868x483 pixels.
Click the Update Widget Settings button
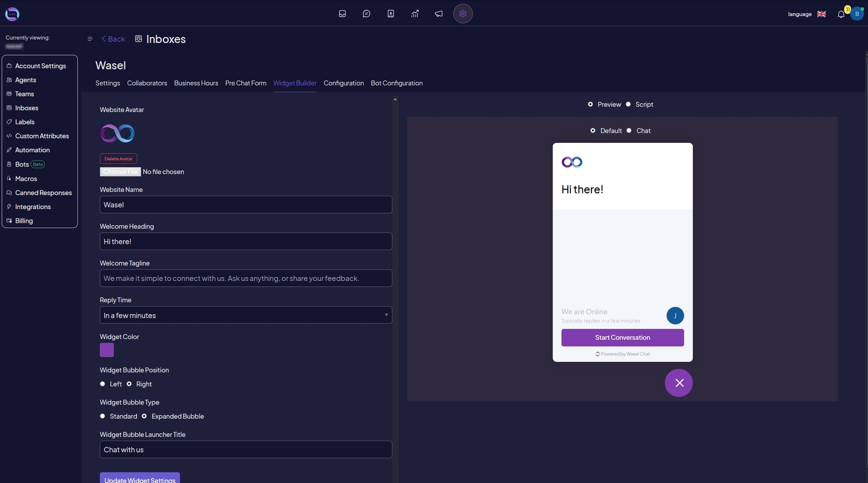[140, 480]
